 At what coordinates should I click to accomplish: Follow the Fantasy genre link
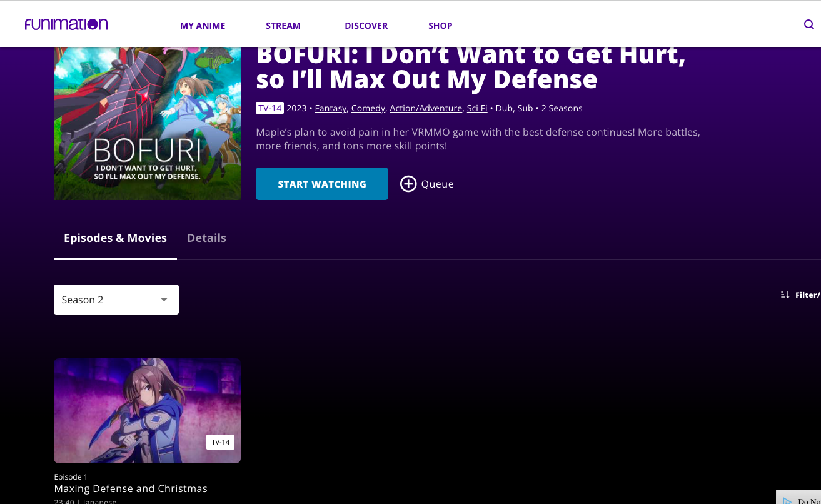point(331,108)
